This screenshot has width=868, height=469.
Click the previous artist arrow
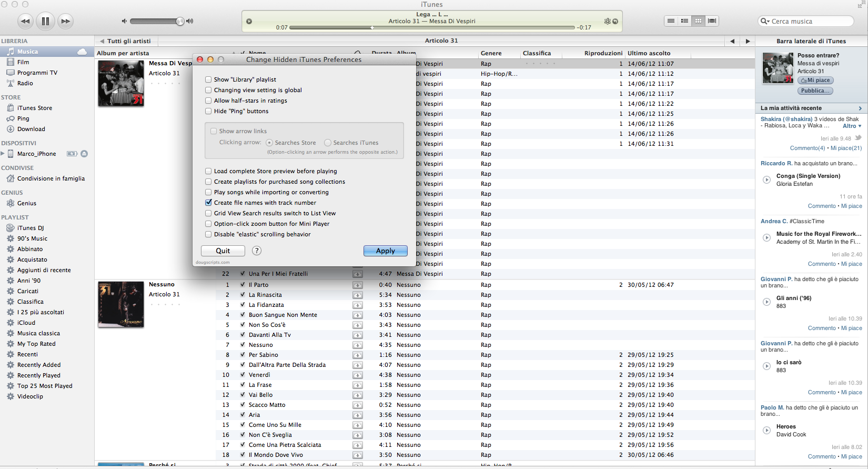coord(732,41)
